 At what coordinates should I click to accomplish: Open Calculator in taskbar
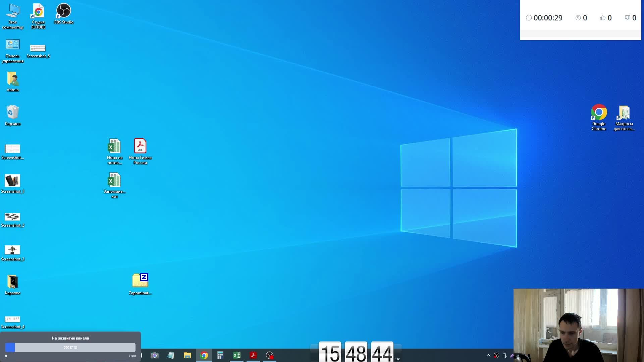pyautogui.click(x=220, y=355)
